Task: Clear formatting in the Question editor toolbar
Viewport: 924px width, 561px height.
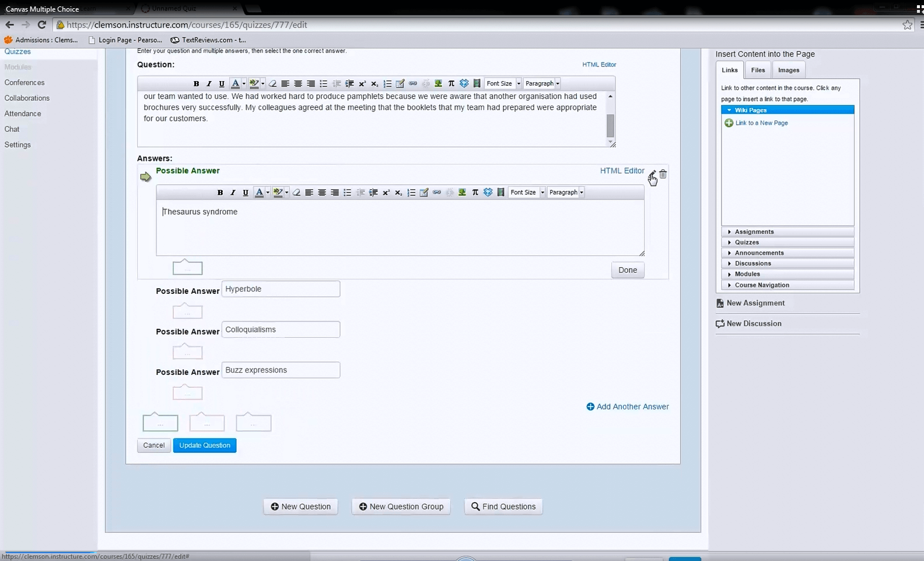Action: click(272, 83)
